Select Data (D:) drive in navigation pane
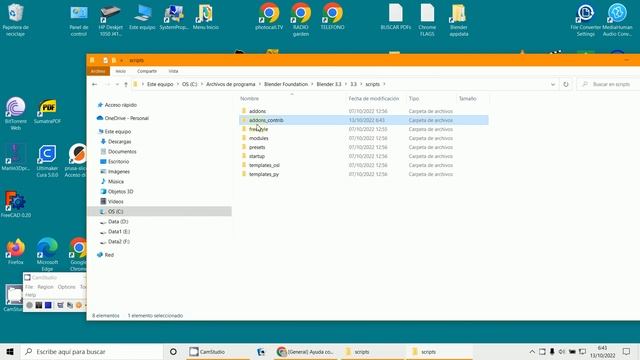This screenshot has height=360, width=640. 118,222
